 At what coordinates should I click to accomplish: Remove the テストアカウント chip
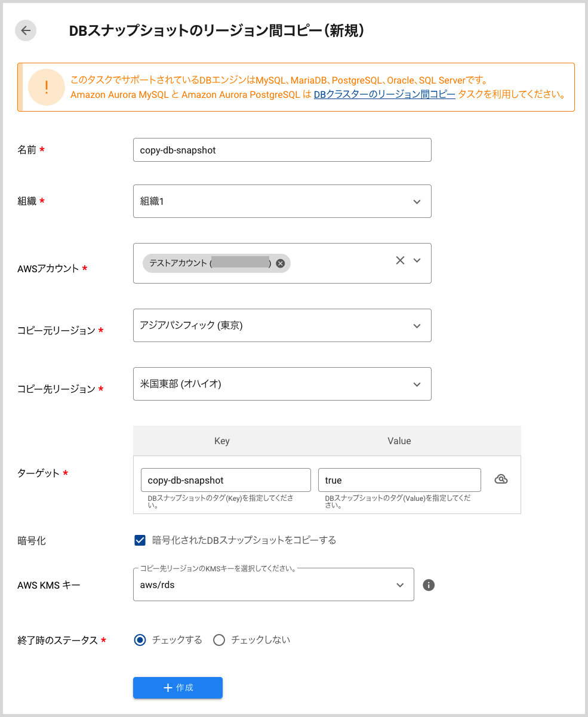click(281, 263)
